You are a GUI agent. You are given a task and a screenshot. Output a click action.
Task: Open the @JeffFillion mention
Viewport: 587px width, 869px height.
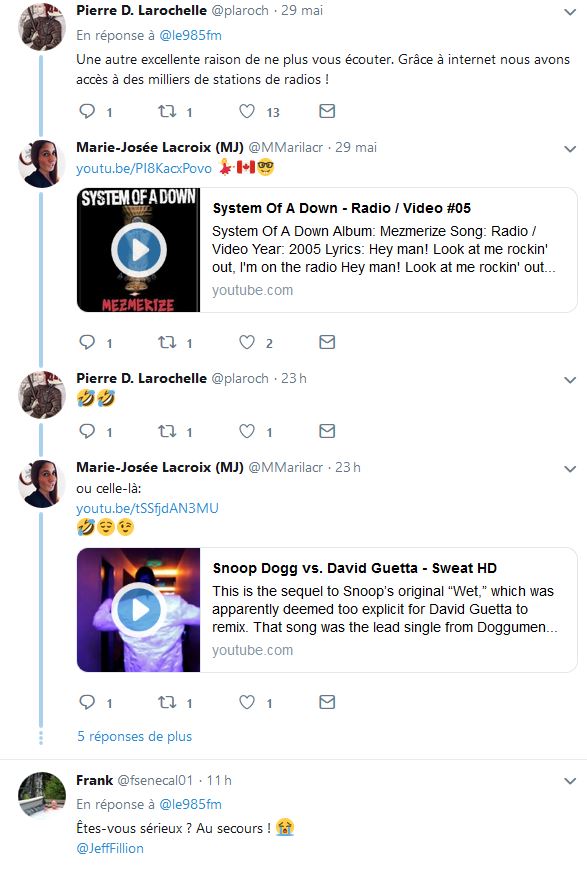(x=110, y=848)
